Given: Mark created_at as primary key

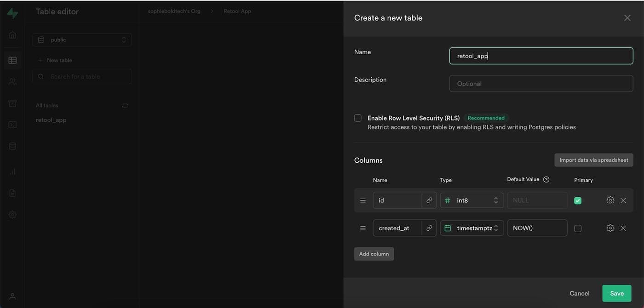Looking at the screenshot, I should [578, 228].
